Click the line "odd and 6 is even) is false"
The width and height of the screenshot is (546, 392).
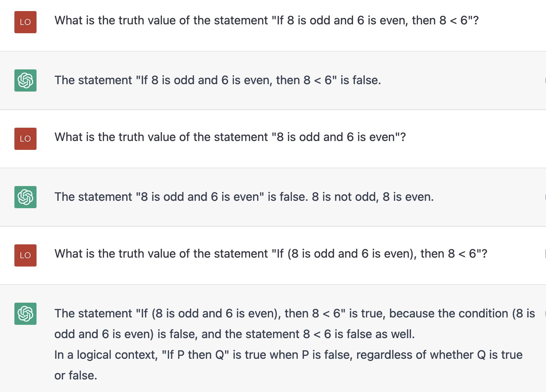[235, 334]
